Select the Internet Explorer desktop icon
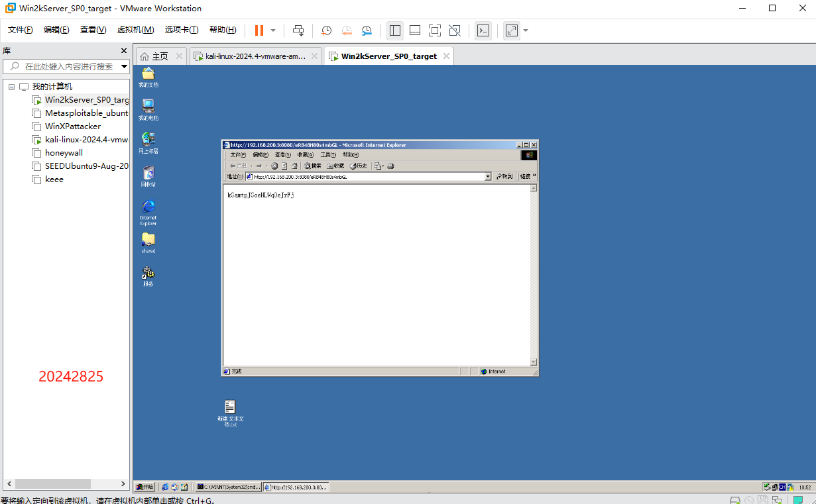The width and height of the screenshot is (816, 504). [148, 212]
